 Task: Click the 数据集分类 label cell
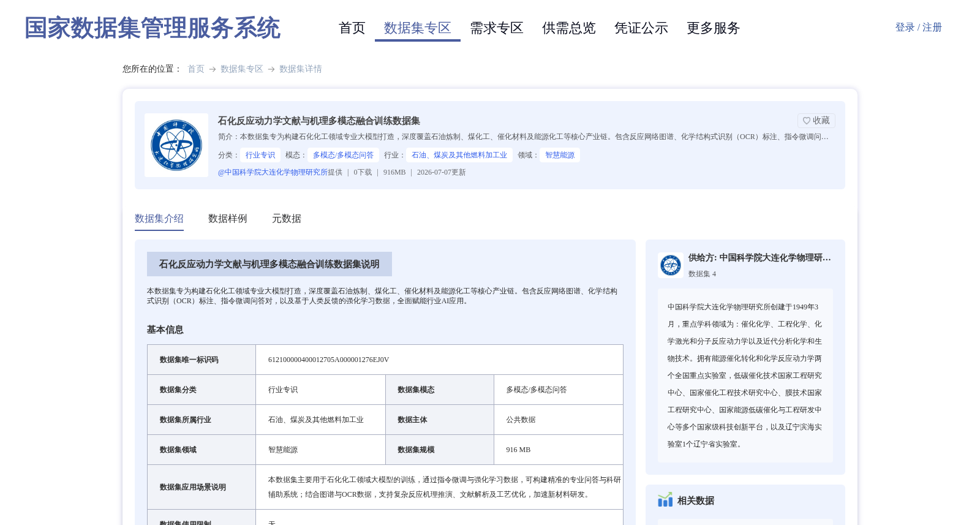(x=202, y=390)
